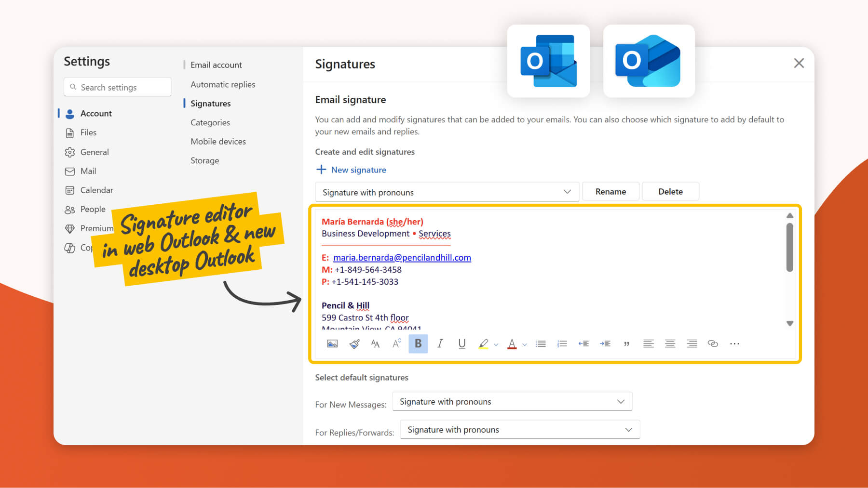Click the classic Outlook logo tile
This screenshot has height=488, width=868.
[548, 61]
